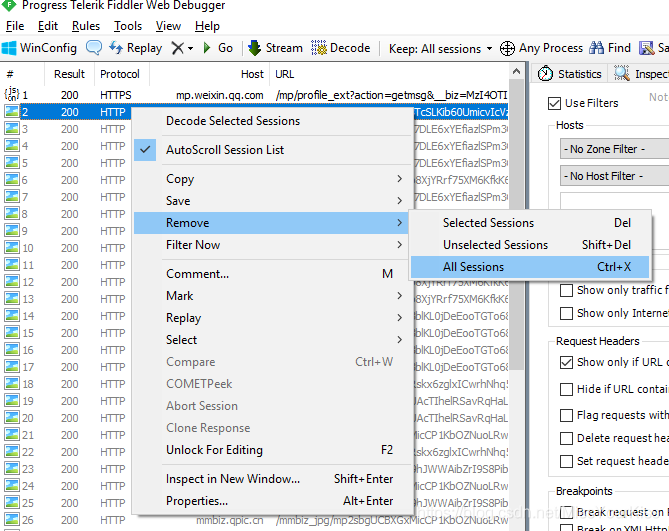Choose Selected Sessions in Remove submenu
Viewport: 669px width, 531px height.
[x=529, y=223]
